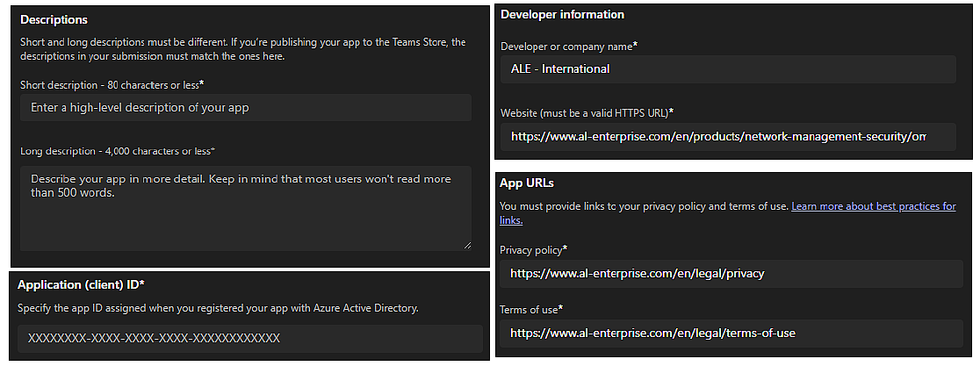
Task: Click the Application (client) ID heading
Action: 81,284
